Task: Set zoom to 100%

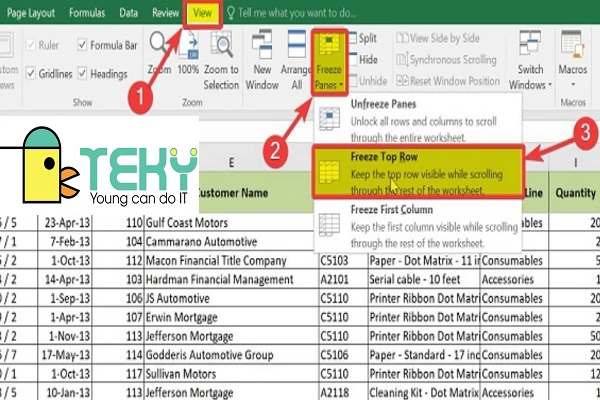Action: tap(188, 54)
